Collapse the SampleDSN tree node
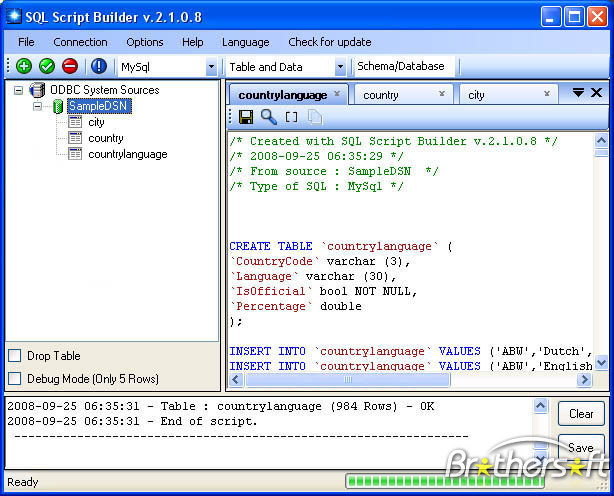 [37, 106]
